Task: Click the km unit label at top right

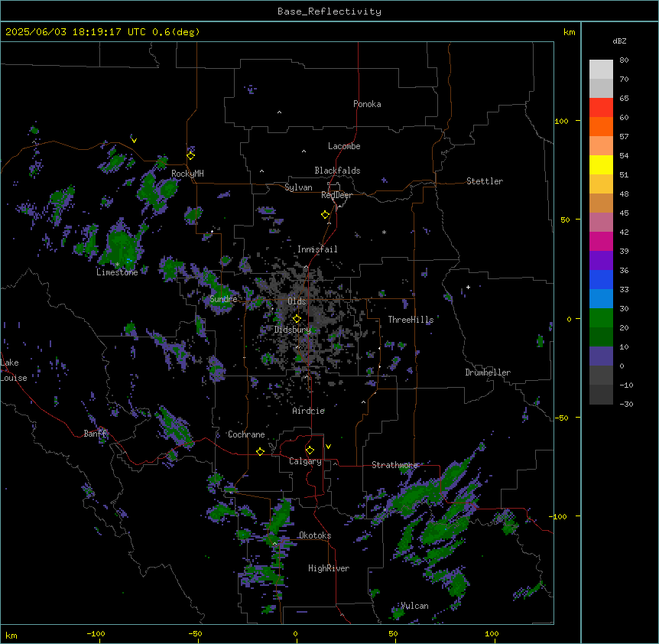Action: [570, 32]
